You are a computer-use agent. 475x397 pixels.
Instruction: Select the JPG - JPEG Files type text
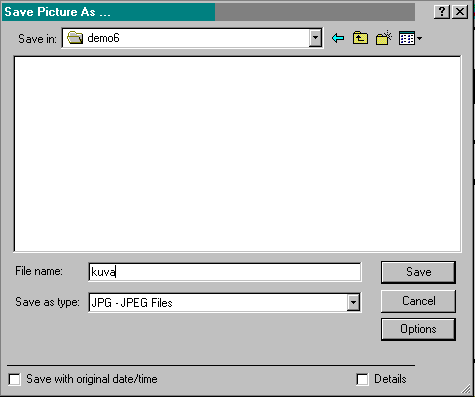132,303
